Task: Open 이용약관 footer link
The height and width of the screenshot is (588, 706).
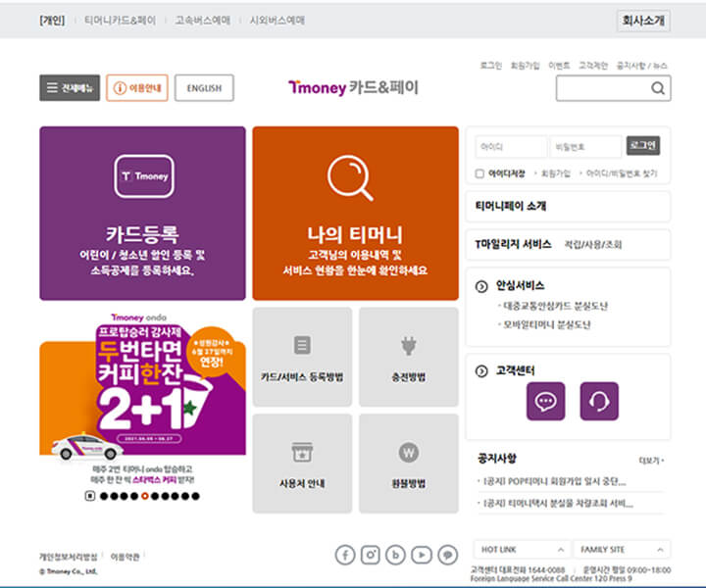Action: point(125,557)
